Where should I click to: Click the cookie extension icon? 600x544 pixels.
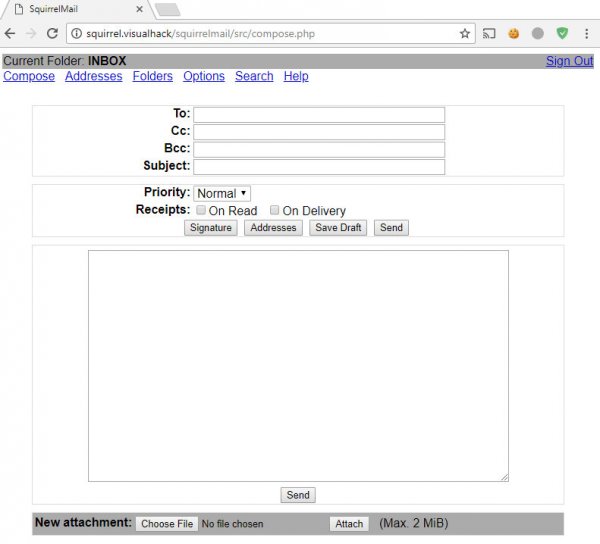click(x=514, y=33)
